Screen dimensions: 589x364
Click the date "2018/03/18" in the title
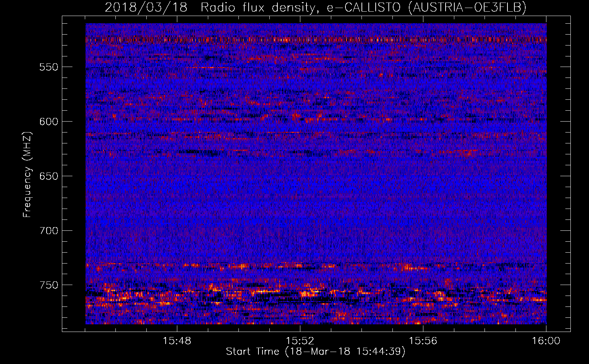click(x=146, y=7)
